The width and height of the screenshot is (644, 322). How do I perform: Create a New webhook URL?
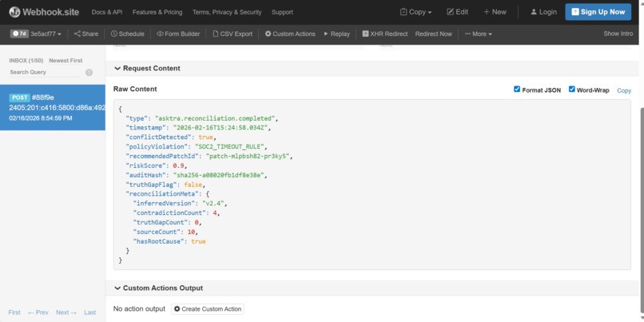495,12
